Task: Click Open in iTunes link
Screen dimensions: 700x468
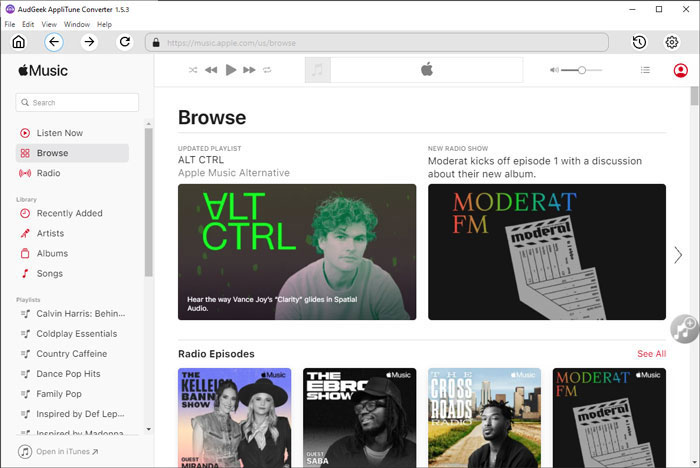Action: [x=58, y=451]
